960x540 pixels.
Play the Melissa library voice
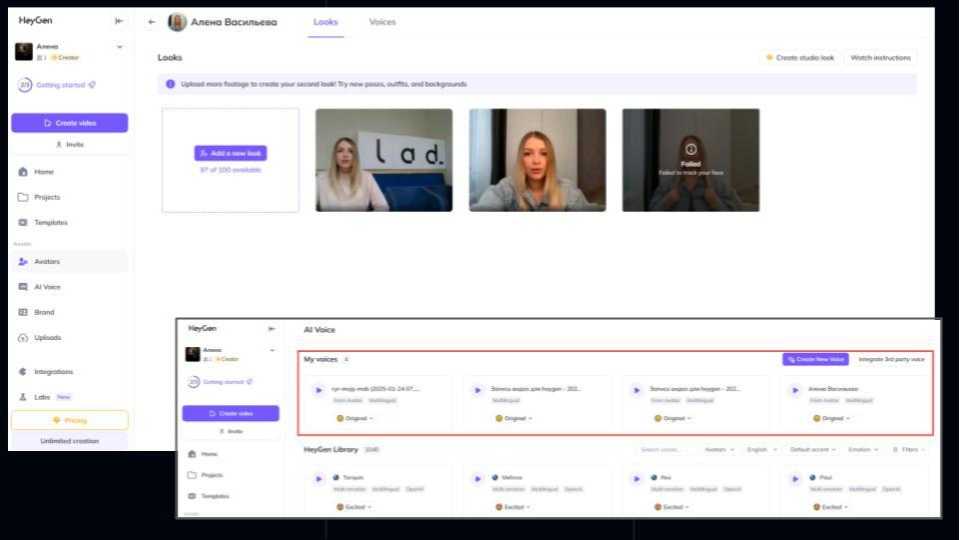[478, 479]
